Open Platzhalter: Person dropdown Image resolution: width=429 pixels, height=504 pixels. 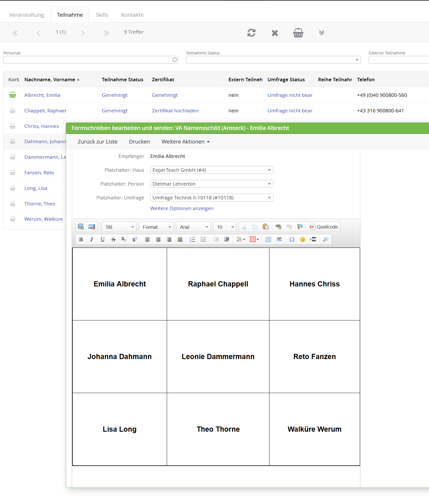(x=212, y=184)
